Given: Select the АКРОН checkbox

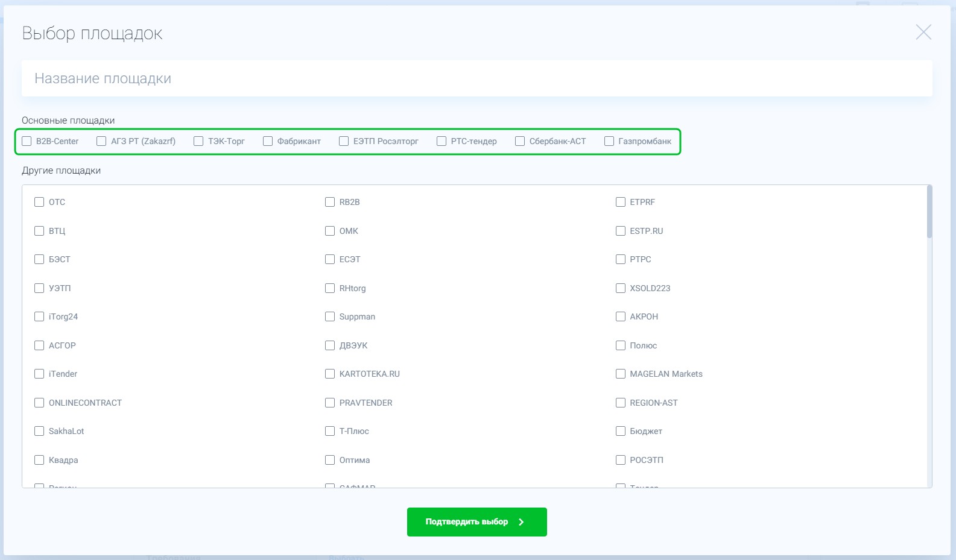Looking at the screenshot, I should [x=621, y=316].
